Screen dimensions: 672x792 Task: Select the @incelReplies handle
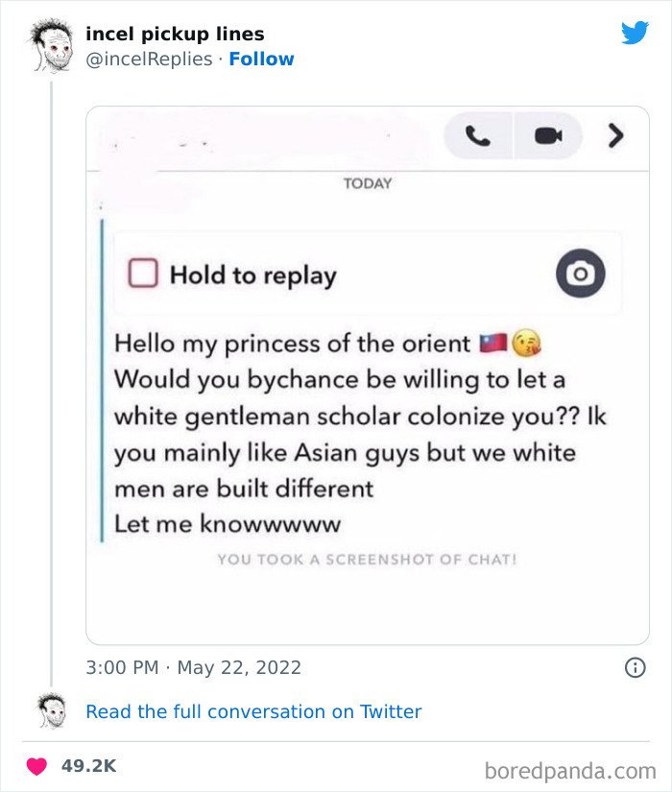pos(144,59)
